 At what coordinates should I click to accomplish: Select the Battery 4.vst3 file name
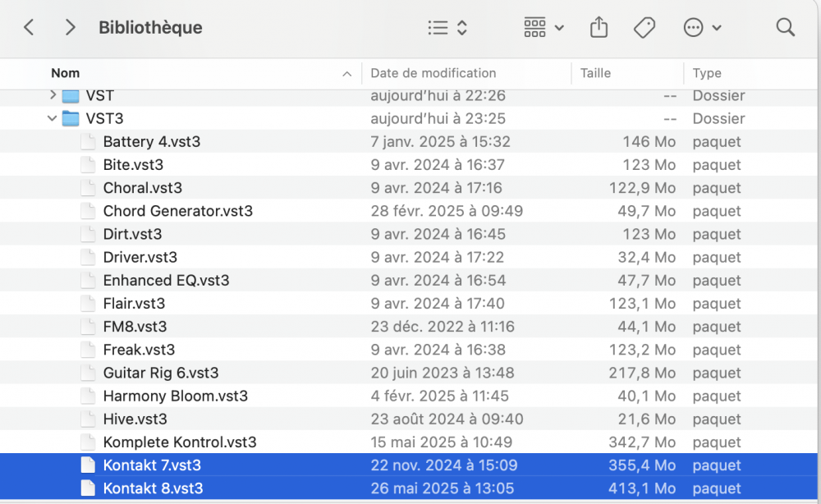151,142
